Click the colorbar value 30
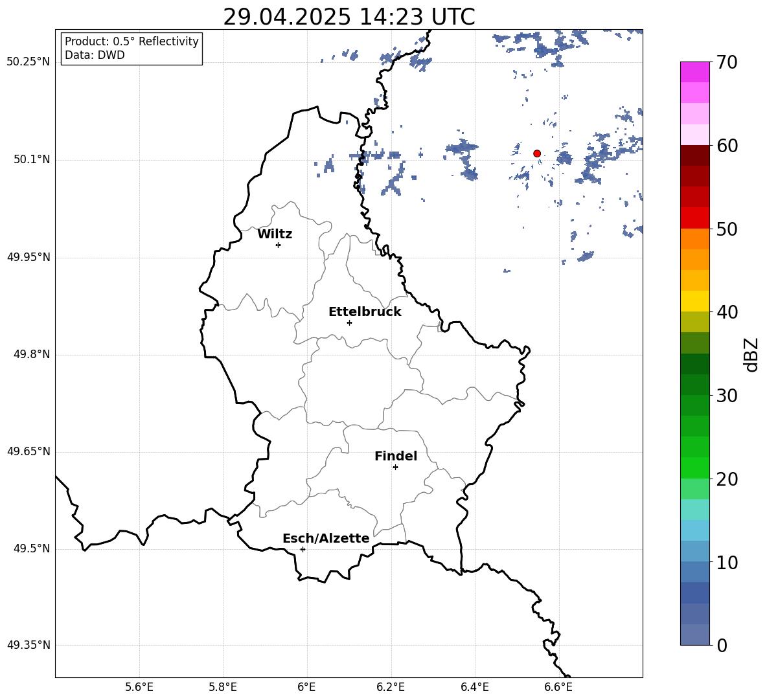Image resolution: width=767 pixels, height=700 pixels. pyautogui.click(x=727, y=395)
